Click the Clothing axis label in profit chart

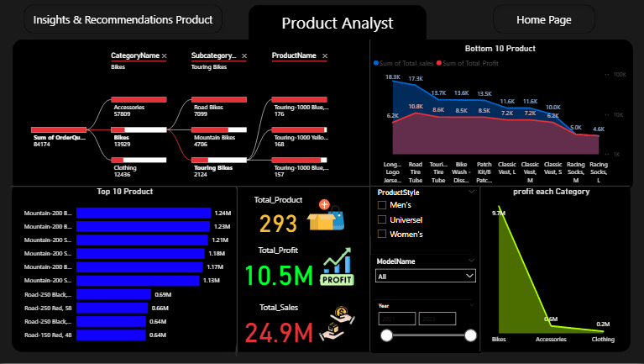(603, 340)
